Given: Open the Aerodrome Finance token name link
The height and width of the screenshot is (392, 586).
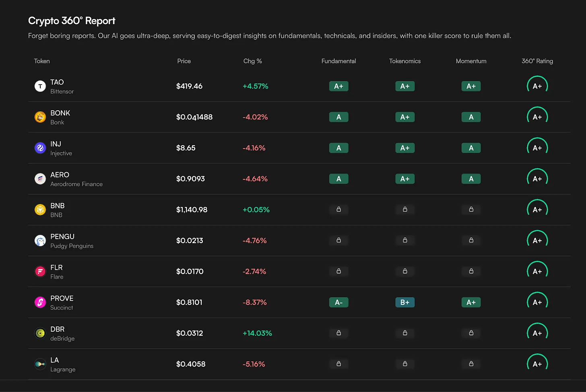Looking at the screenshot, I should (x=76, y=184).
